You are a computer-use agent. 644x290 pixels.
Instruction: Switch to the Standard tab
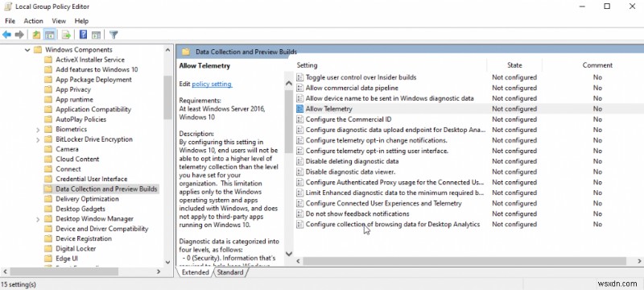point(230,272)
